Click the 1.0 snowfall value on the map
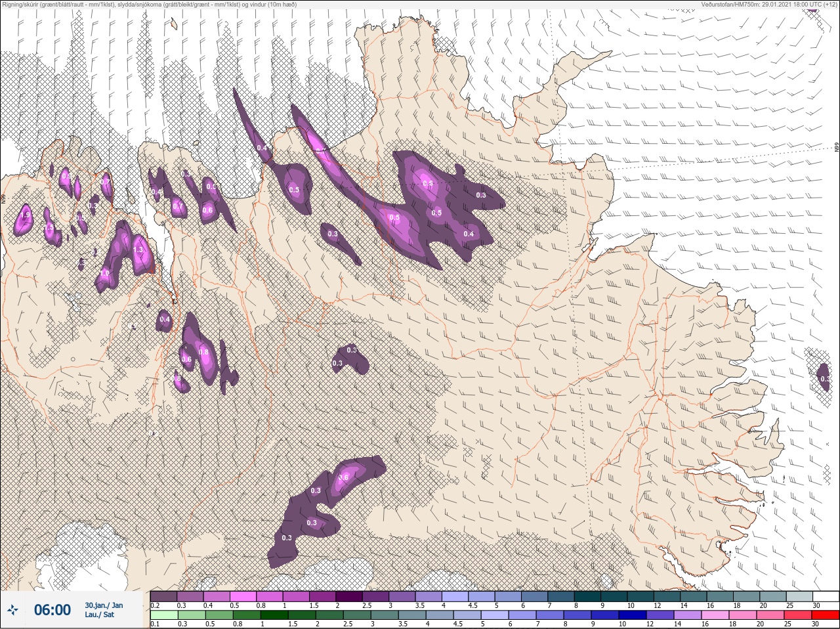Screen dimensions: 840x629 point(105,274)
